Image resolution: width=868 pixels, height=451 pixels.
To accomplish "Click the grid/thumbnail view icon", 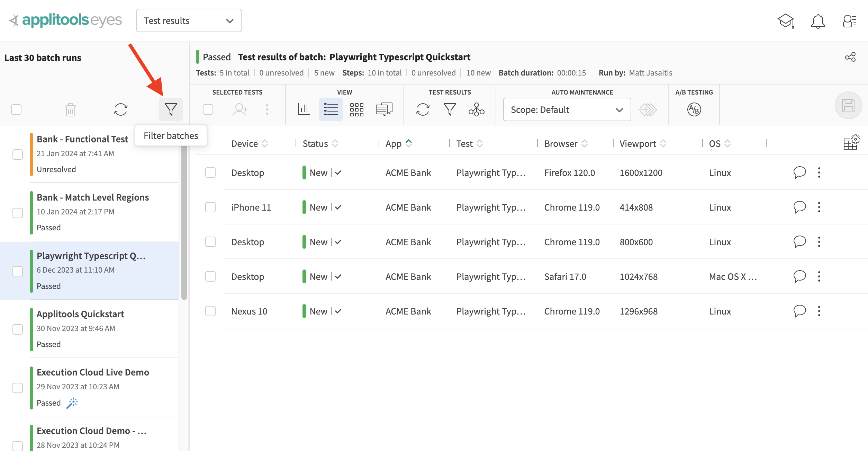I will (356, 110).
